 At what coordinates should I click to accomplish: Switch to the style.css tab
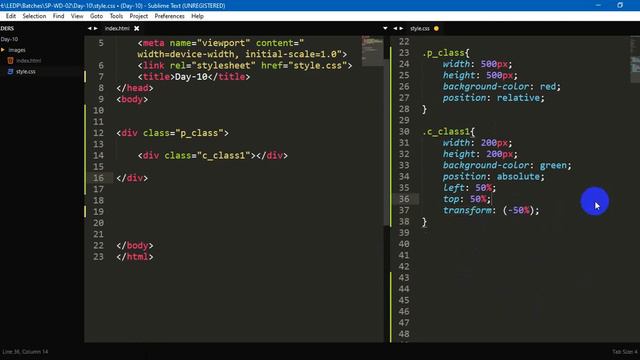(x=420, y=29)
